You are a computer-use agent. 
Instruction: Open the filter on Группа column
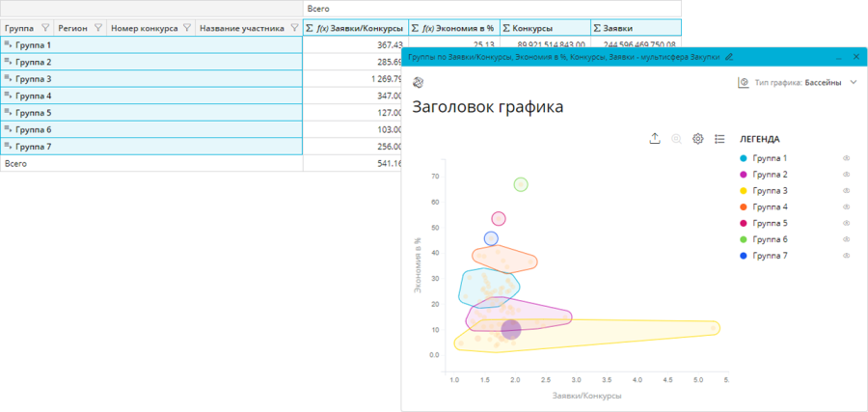coord(44,29)
